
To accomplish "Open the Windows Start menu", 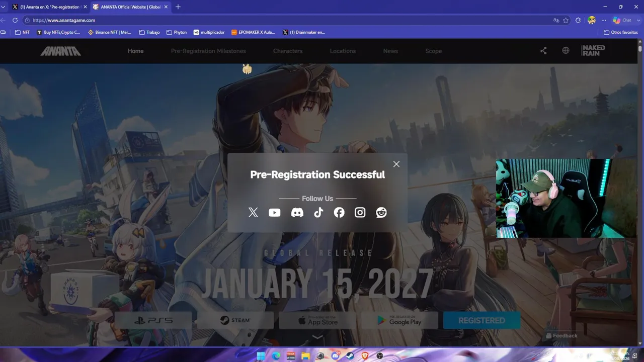I will [x=261, y=356].
